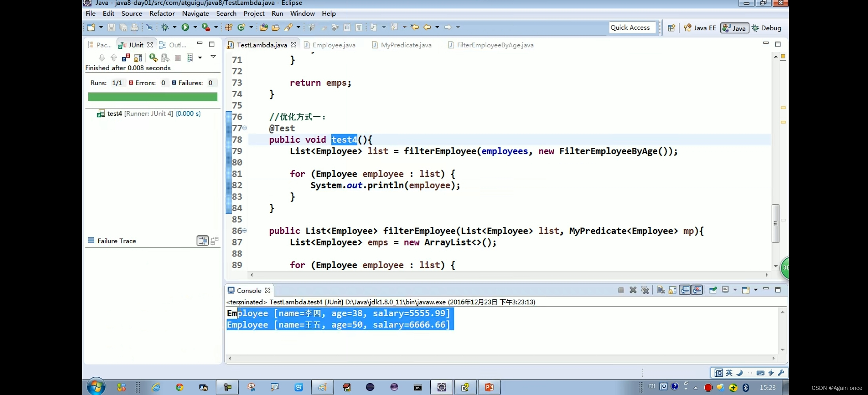This screenshot has height=395, width=868.
Task: Switch to the Java EE perspective
Action: pyautogui.click(x=700, y=28)
